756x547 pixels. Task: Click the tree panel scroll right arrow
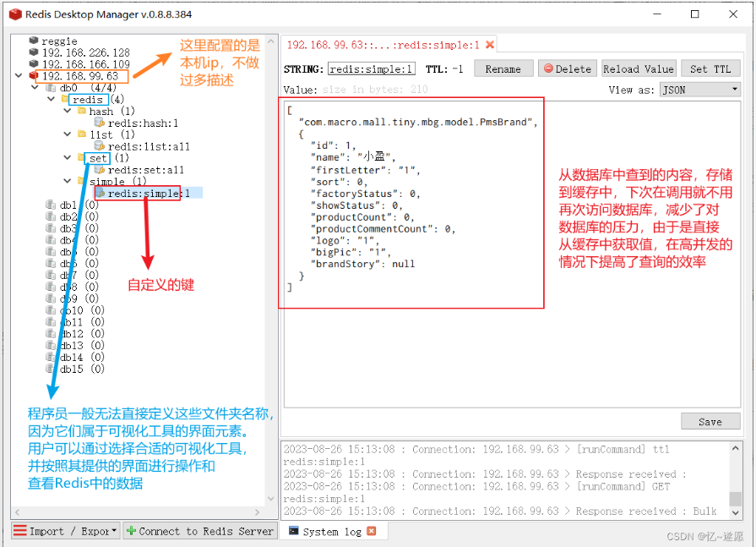(x=257, y=511)
